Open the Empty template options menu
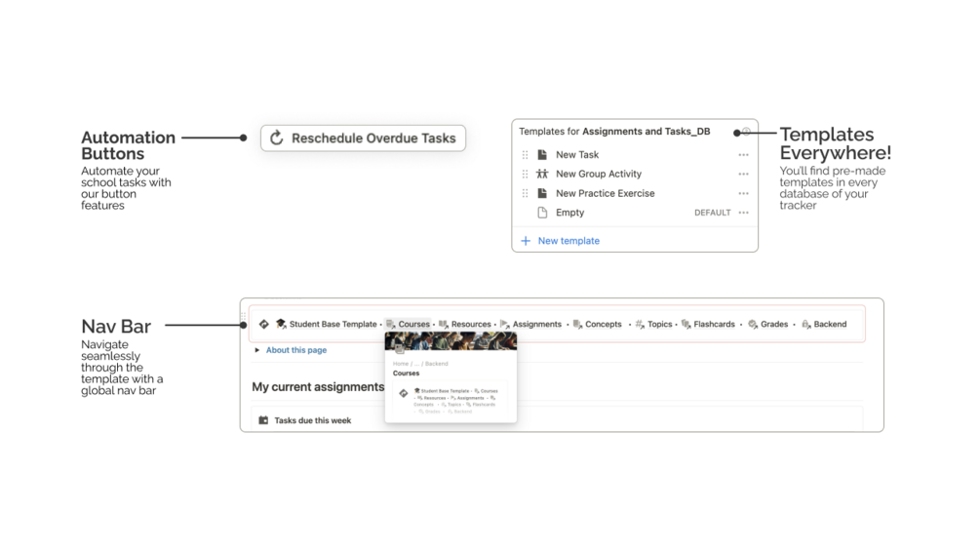The height and width of the screenshot is (551, 980). click(x=743, y=213)
